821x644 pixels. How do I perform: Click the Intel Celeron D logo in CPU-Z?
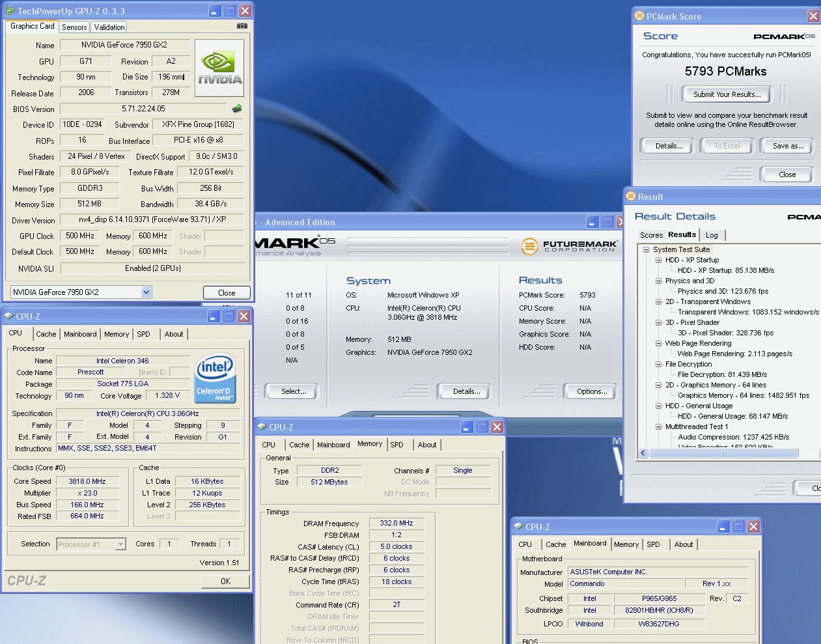click(x=214, y=380)
